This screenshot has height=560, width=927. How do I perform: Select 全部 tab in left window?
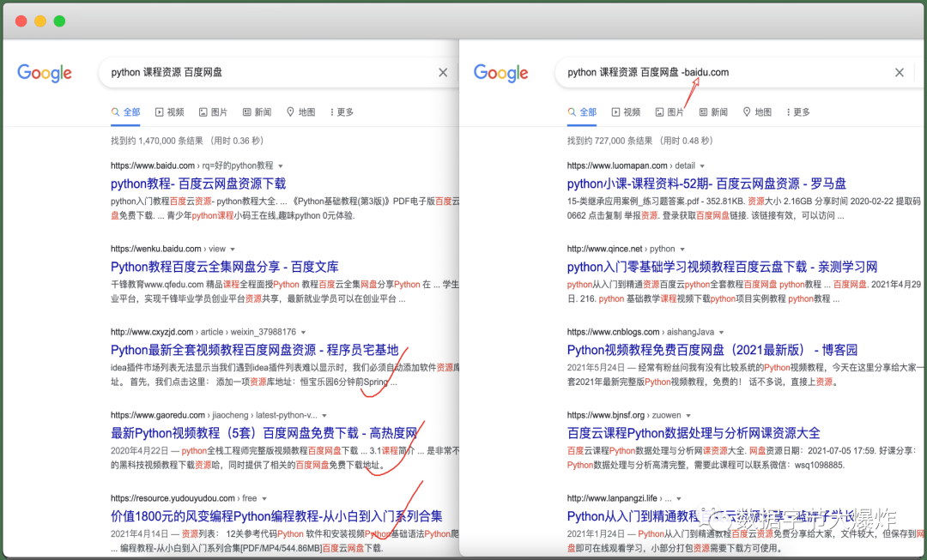click(125, 112)
